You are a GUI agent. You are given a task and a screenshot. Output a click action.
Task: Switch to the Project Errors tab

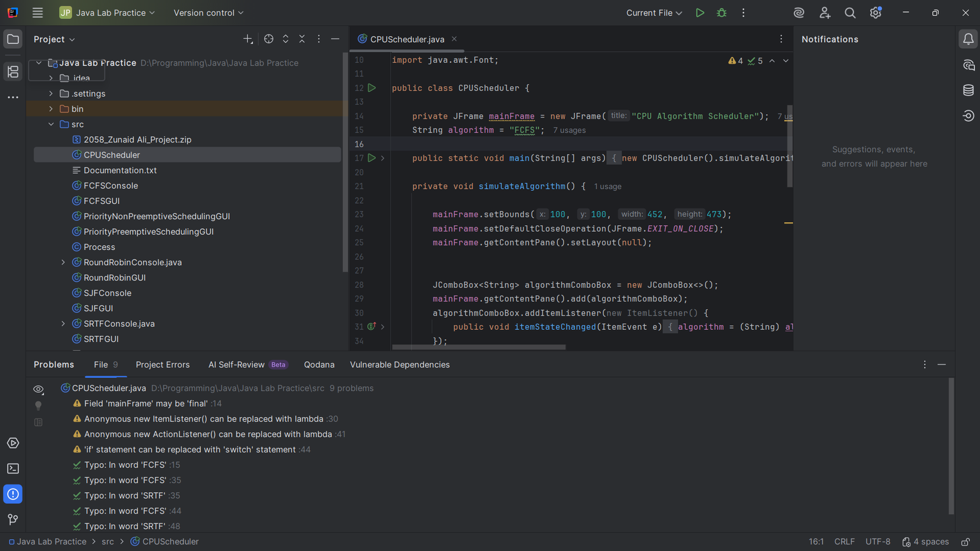tap(163, 364)
